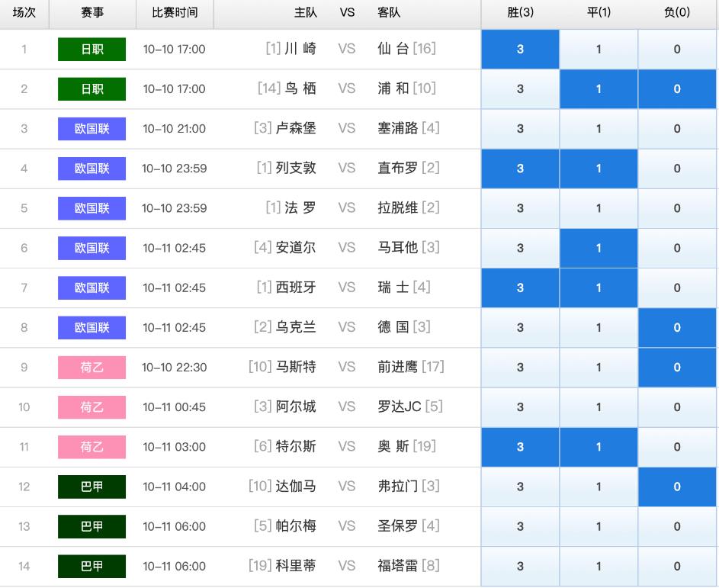Viewport: 719px width, 588px height.
Task: Select loss (0) for 安道尔 vs 马耳他
Action: tap(677, 248)
